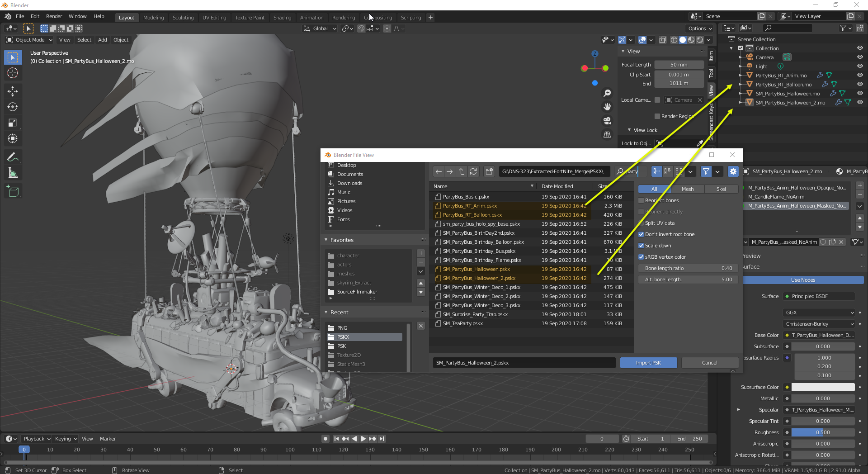Click the file name input field
868x474 pixels.
524,363
